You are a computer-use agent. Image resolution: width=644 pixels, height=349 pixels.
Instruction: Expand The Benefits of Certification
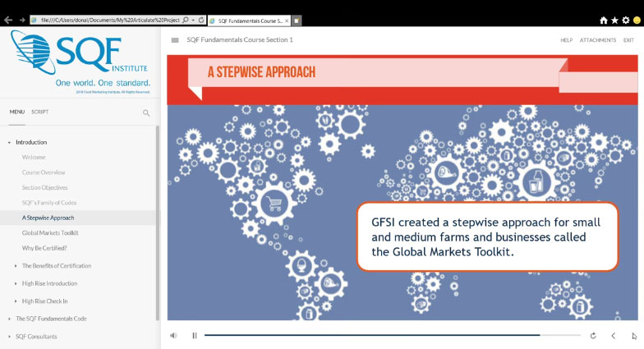[16, 266]
